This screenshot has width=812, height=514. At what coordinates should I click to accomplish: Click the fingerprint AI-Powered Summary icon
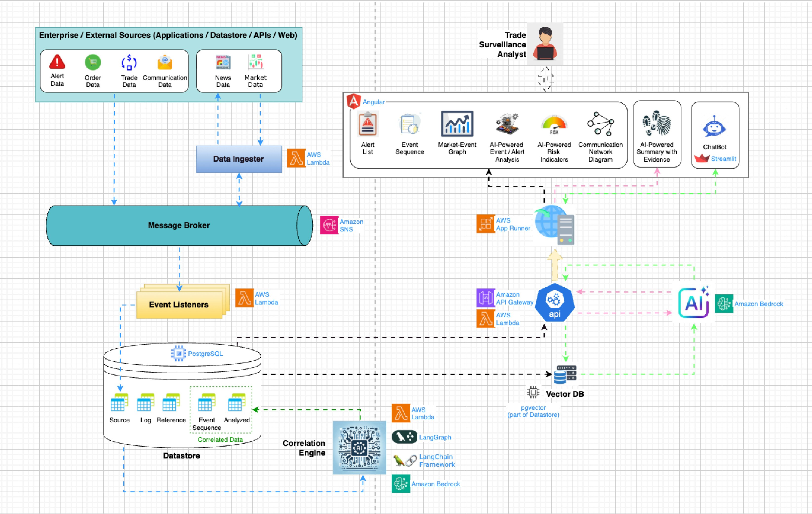click(656, 123)
